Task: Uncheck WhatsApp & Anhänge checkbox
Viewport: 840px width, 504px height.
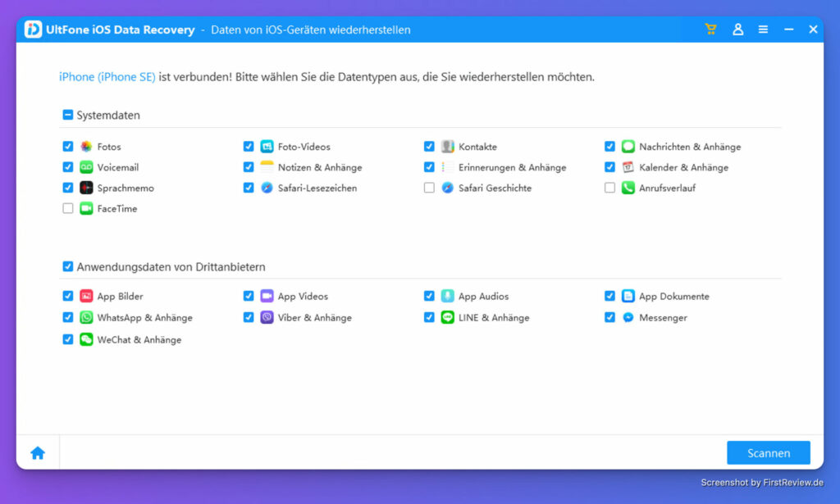Action: pyautogui.click(x=67, y=317)
